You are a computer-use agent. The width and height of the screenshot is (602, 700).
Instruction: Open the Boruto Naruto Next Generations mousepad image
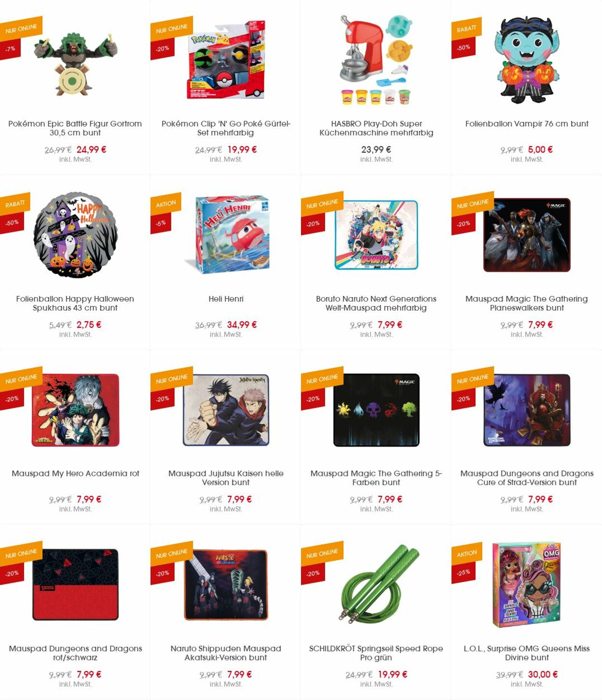tap(376, 235)
